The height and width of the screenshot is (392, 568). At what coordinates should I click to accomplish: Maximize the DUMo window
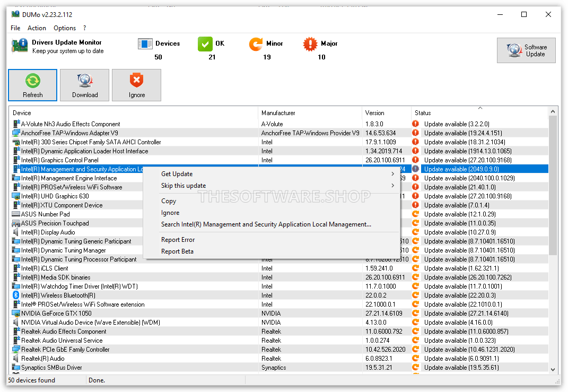coord(524,14)
